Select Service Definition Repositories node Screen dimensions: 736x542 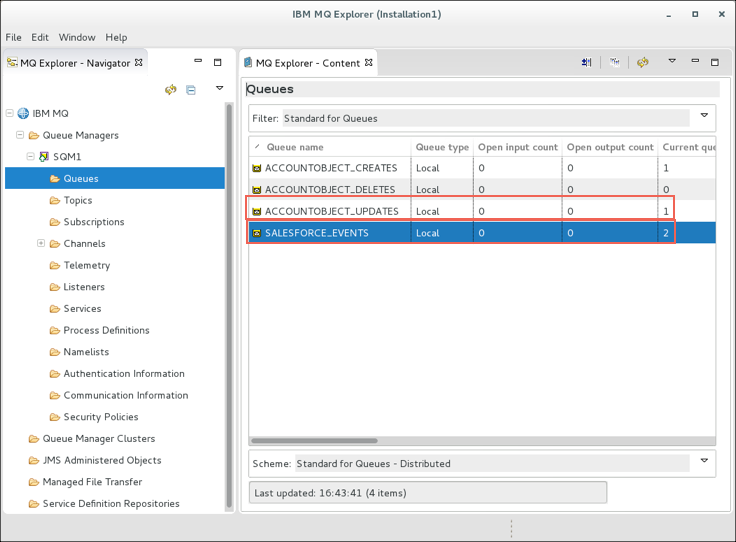click(111, 504)
